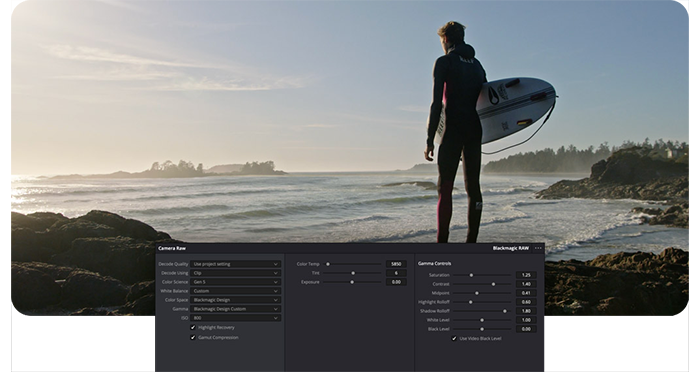
Task: Open the ISO dropdown
Action: pyautogui.click(x=236, y=318)
